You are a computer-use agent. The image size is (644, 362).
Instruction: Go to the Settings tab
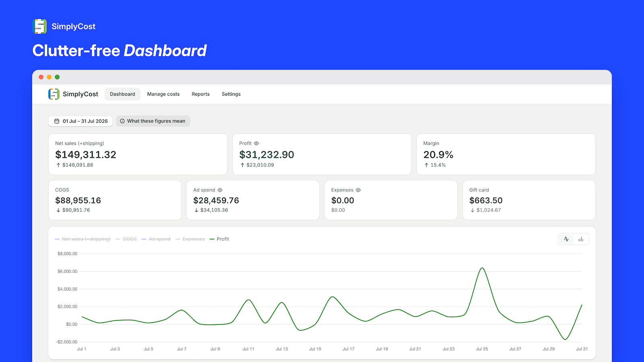[231, 94]
